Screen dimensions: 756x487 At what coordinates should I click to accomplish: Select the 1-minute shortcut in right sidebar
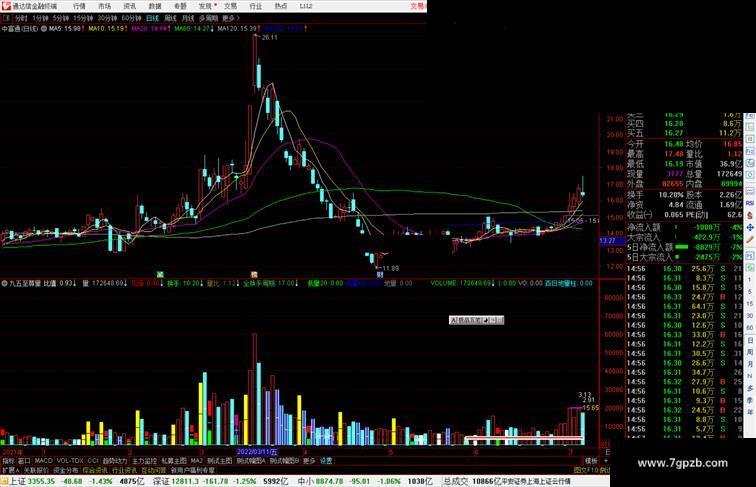click(750, 280)
